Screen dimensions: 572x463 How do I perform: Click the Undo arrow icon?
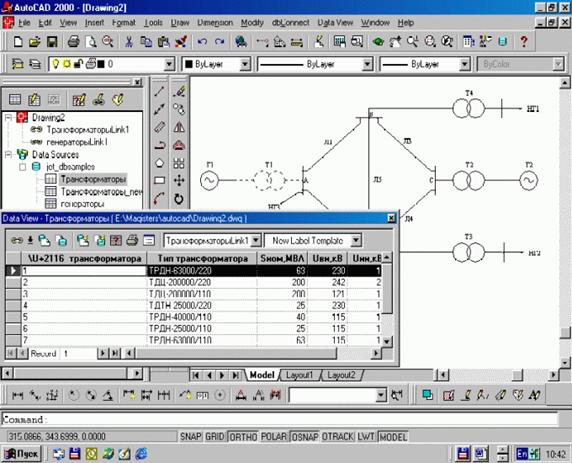[202, 42]
